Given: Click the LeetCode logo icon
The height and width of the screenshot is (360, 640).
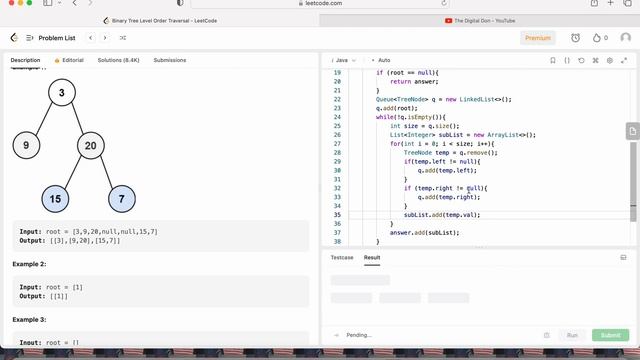Looking at the screenshot, I should click(x=14, y=38).
